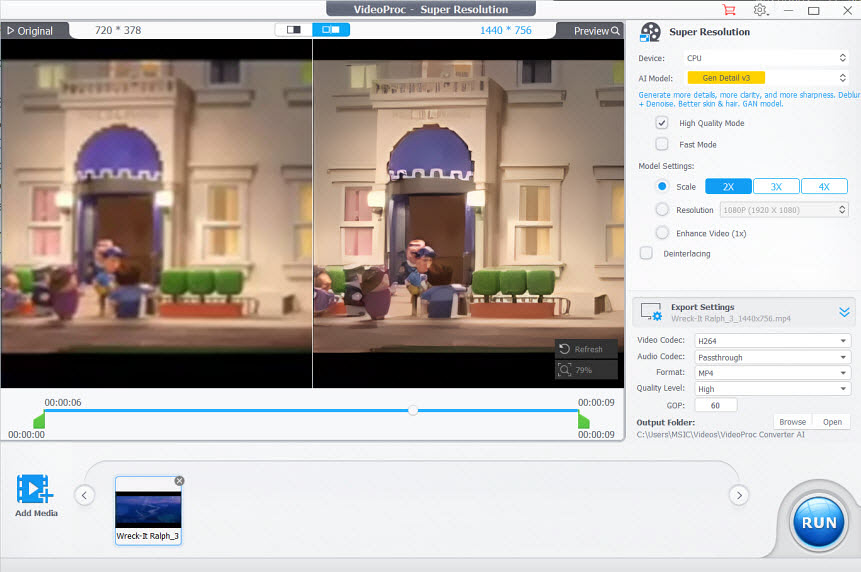
Task: Click the output filename Wreck-It Ralph_3_1440x756.mp4
Action: pyautogui.click(x=731, y=319)
